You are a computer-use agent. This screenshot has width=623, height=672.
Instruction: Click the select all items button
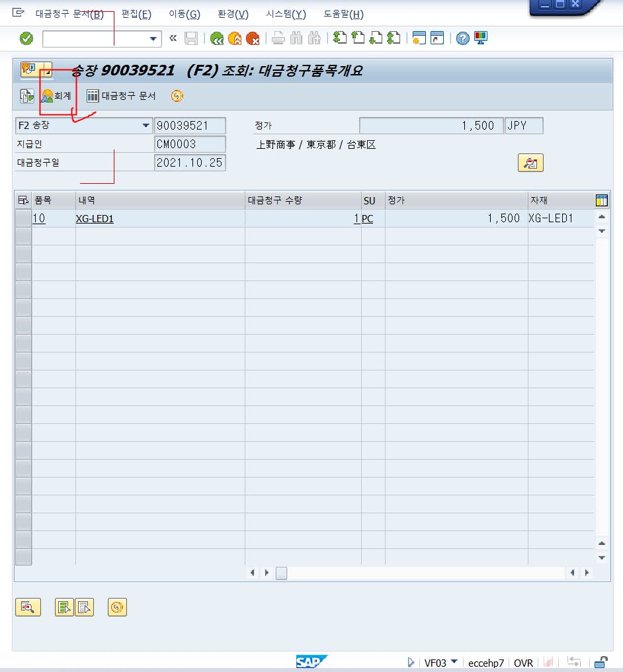pyautogui.click(x=64, y=607)
